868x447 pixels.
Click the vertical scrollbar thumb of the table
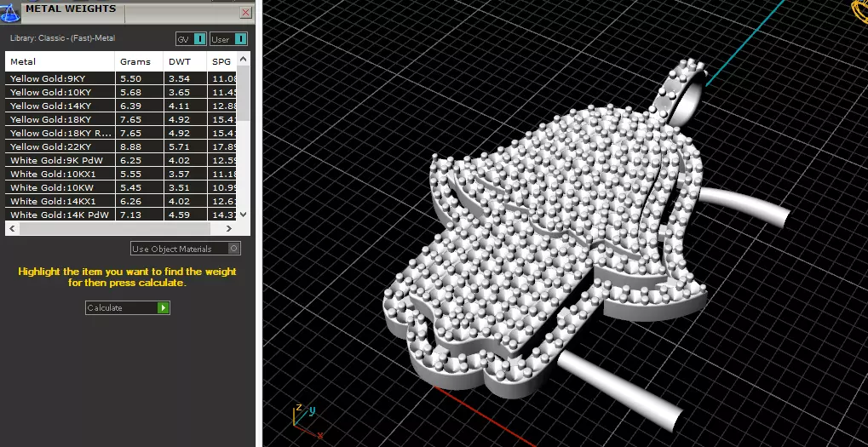point(244,93)
